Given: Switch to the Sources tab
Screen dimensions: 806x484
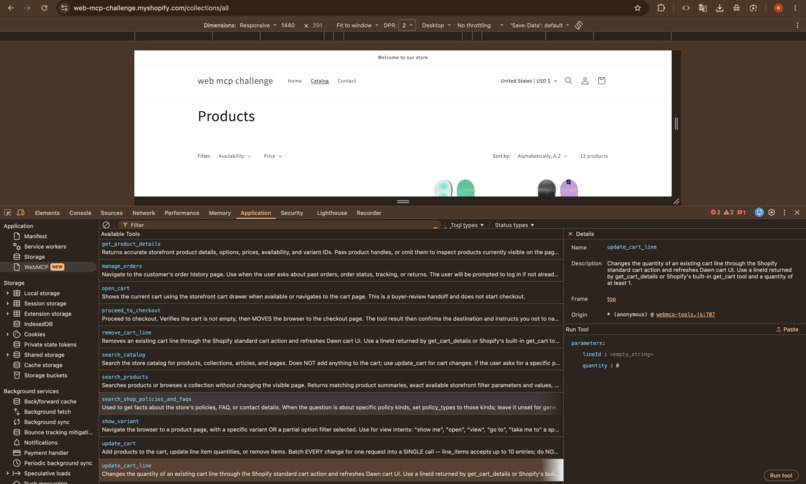Looking at the screenshot, I should click(112, 213).
